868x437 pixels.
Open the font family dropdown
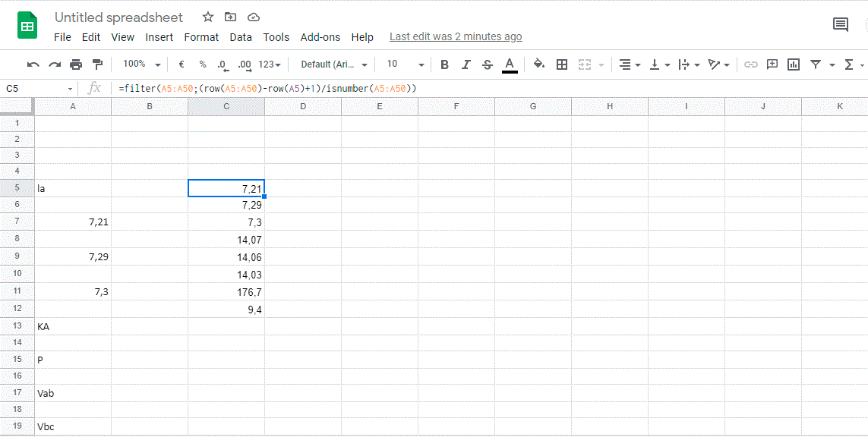334,64
